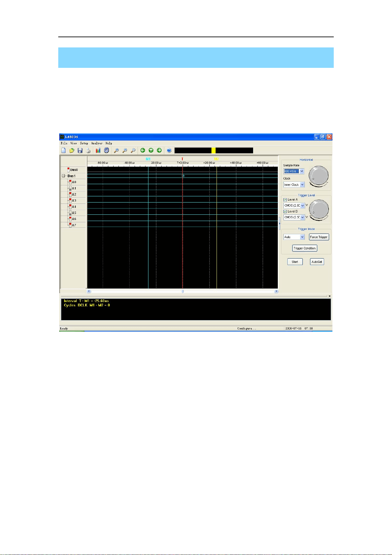
Task: Open the Analyzer menu
Action: point(97,143)
